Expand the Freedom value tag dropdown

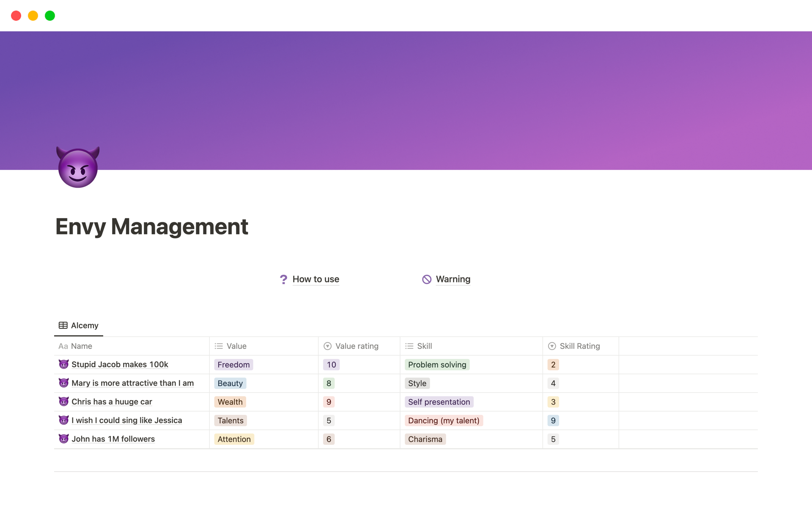click(x=233, y=364)
